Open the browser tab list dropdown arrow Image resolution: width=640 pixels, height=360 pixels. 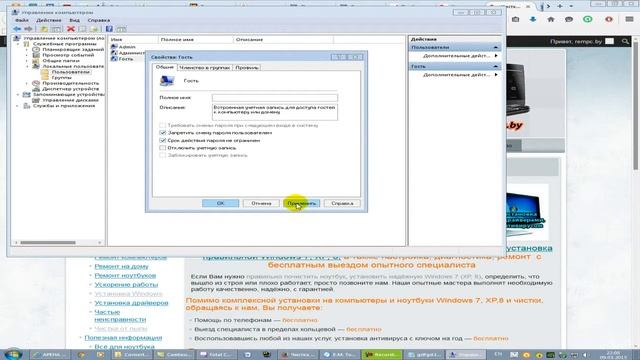[571, 6]
